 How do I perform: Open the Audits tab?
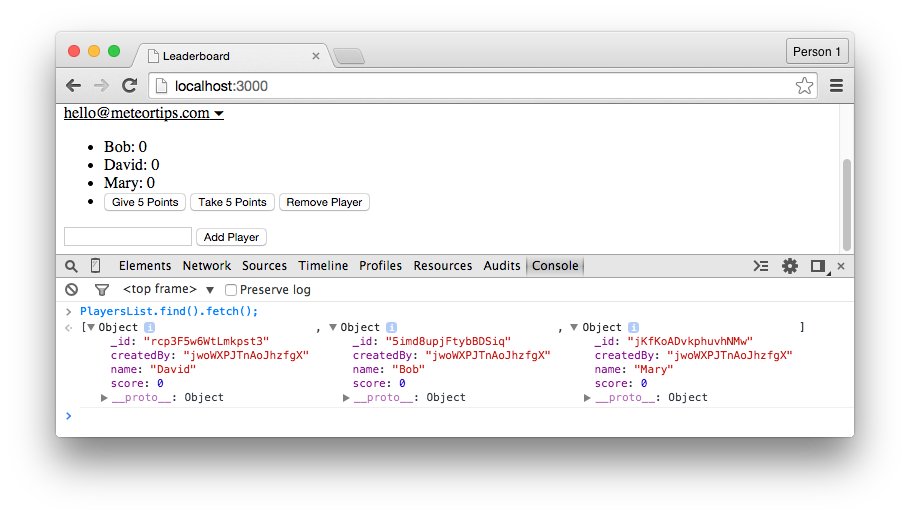502,266
